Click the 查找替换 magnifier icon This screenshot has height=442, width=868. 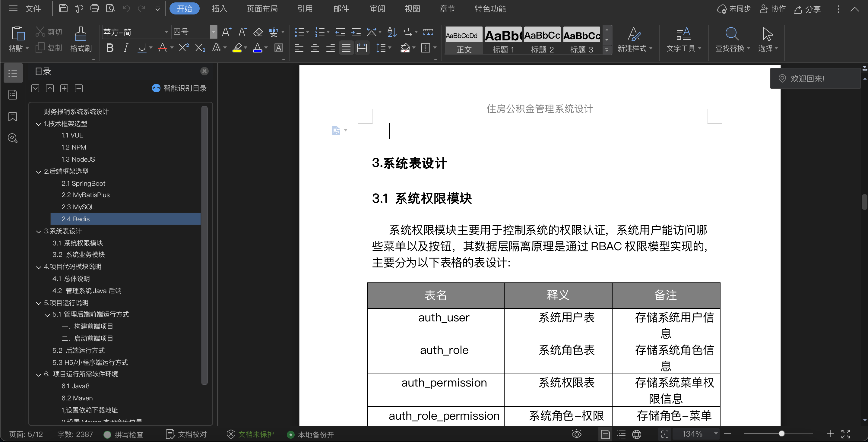[x=732, y=34]
